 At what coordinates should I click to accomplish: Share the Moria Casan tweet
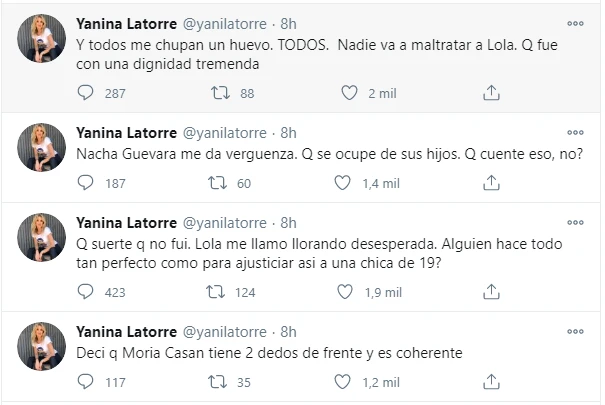[491, 381]
